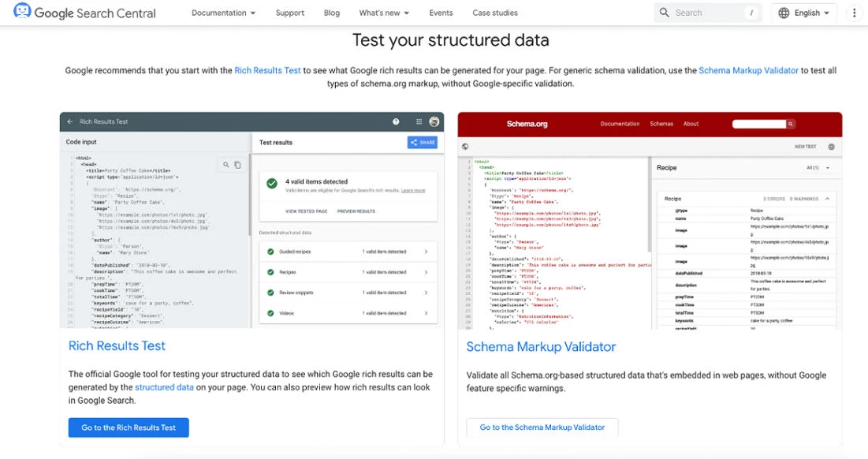Open the Rich Results Test inline link in intro

coord(267,70)
